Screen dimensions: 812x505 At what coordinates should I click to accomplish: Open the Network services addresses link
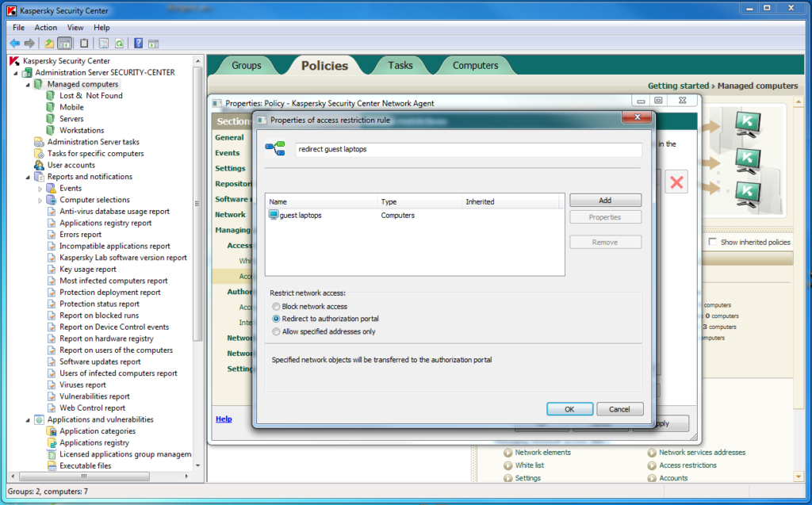click(703, 452)
